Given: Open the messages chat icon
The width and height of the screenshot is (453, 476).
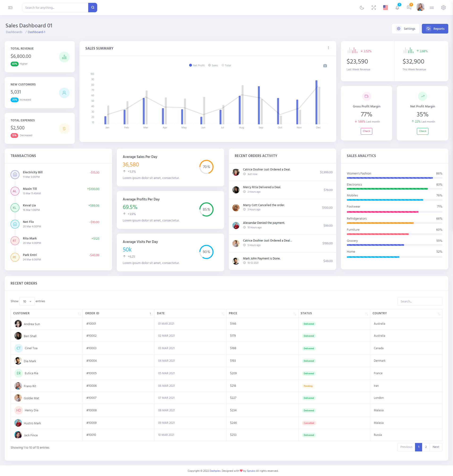Looking at the screenshot, I should [409, 8].
